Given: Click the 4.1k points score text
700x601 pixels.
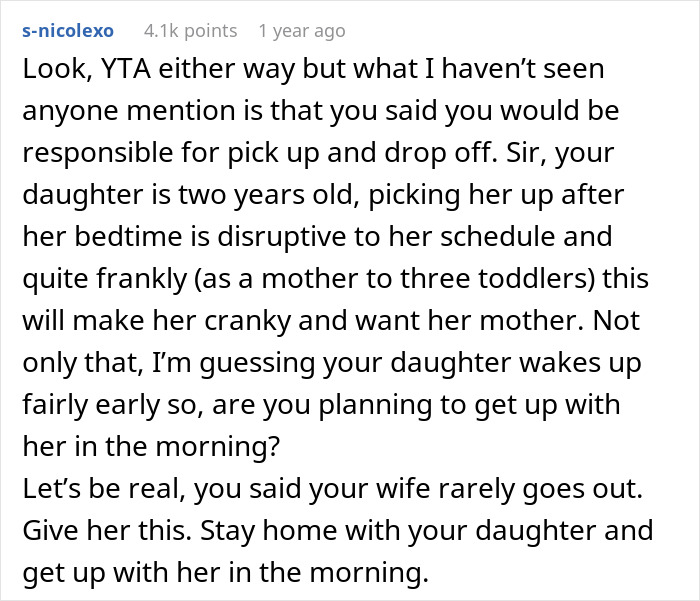Looking at the screenshot, I should [x=190, y=31].
